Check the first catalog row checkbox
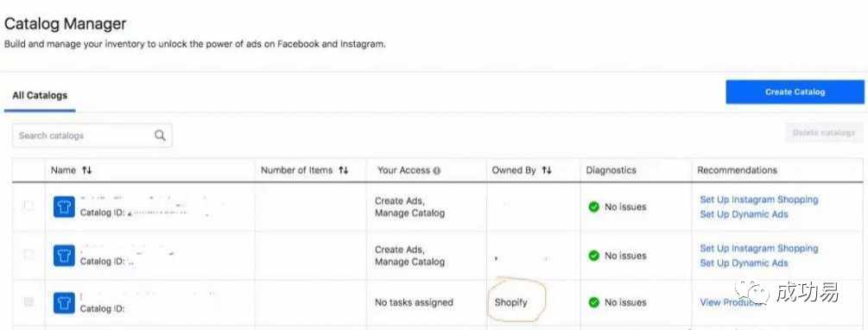 (x=29, y=206)
